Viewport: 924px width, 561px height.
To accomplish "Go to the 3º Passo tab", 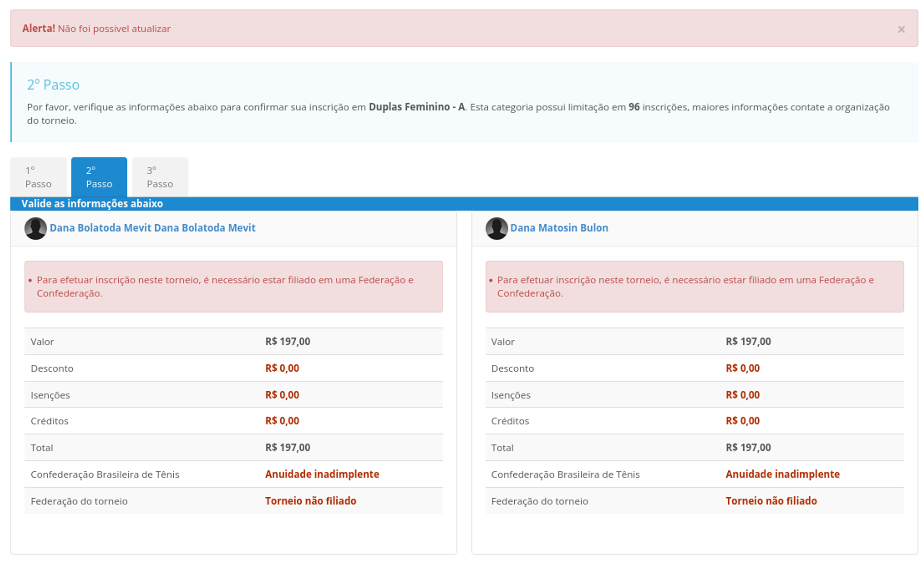I will point(160,177).
